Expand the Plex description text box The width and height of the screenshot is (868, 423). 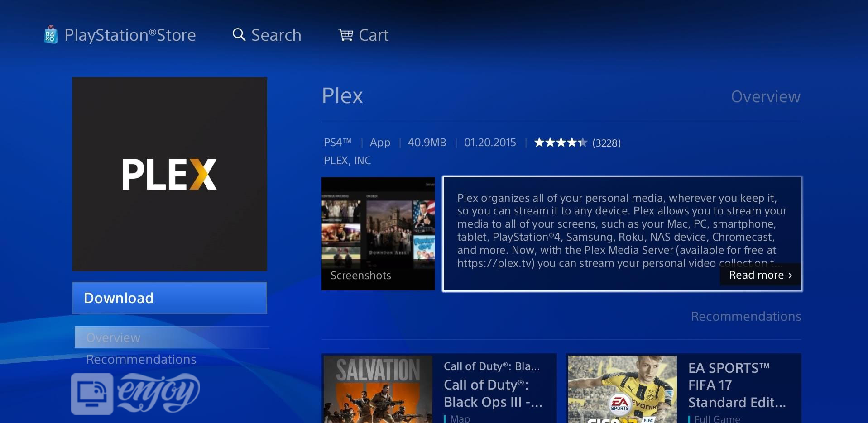(622, 234)
